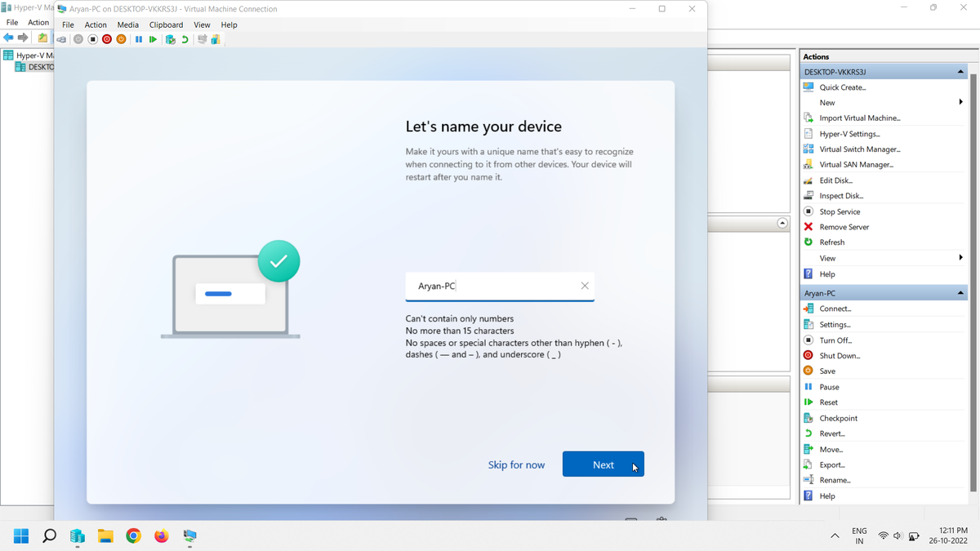The height and width of the screenshot is (551, 980).
Task: Click the last VM Connection toolbar icon
Action: [x=216, y=39]
